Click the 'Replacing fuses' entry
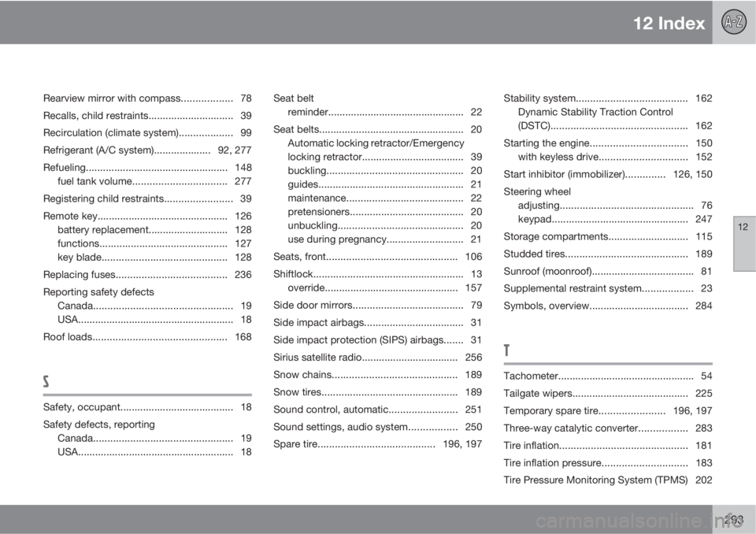 pos(147,275)
